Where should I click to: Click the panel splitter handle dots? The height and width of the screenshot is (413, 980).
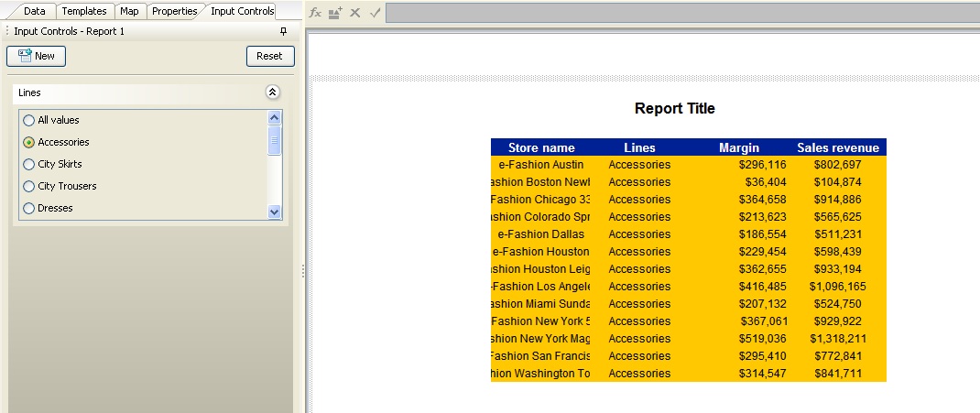pos(303,271)
